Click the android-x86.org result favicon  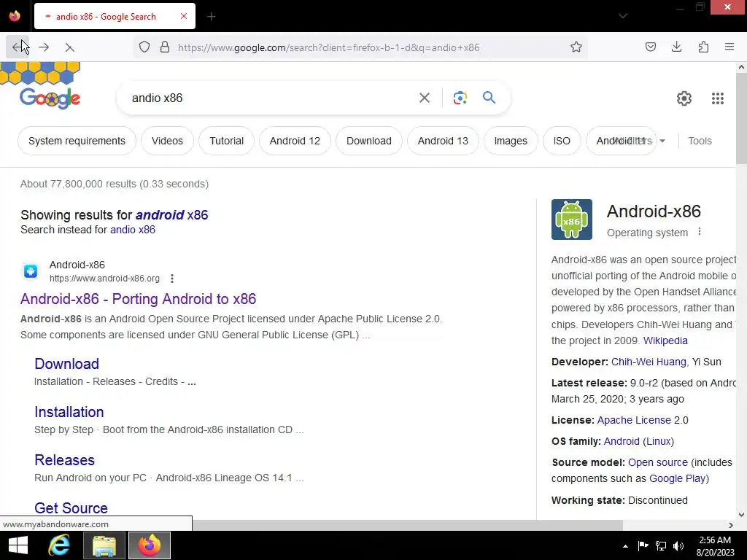click(31, 271)
